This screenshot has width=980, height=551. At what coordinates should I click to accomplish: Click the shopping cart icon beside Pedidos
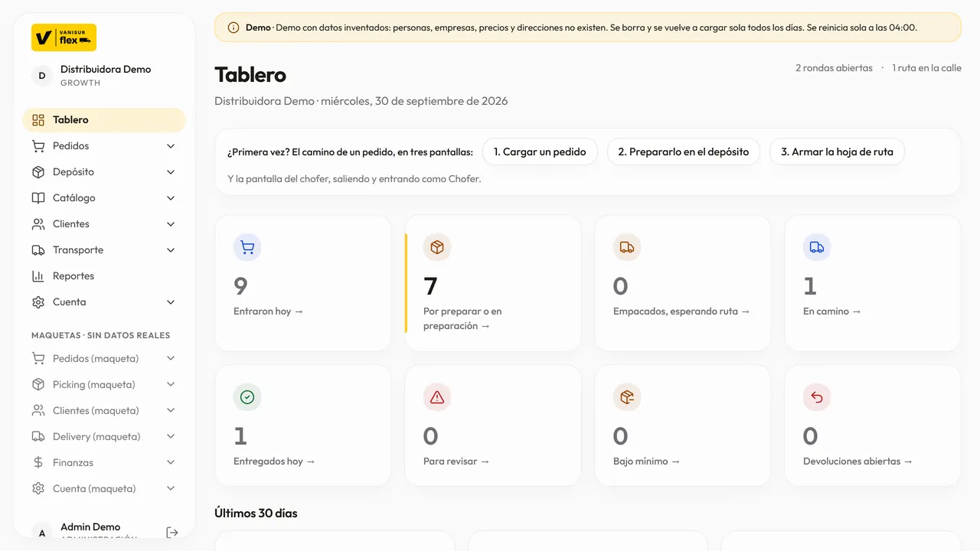point(38,146)
